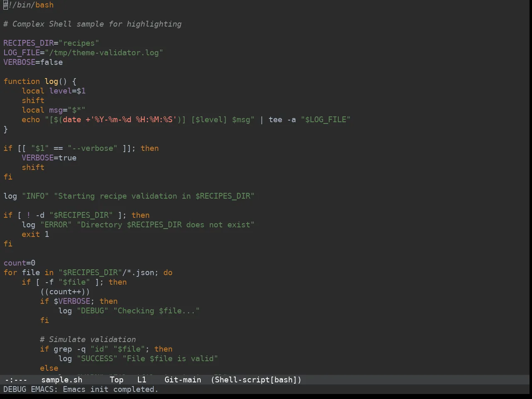Click the sample.sh buffer name in mode line
The width and height of the screenshot is (532, 399).
62,380
